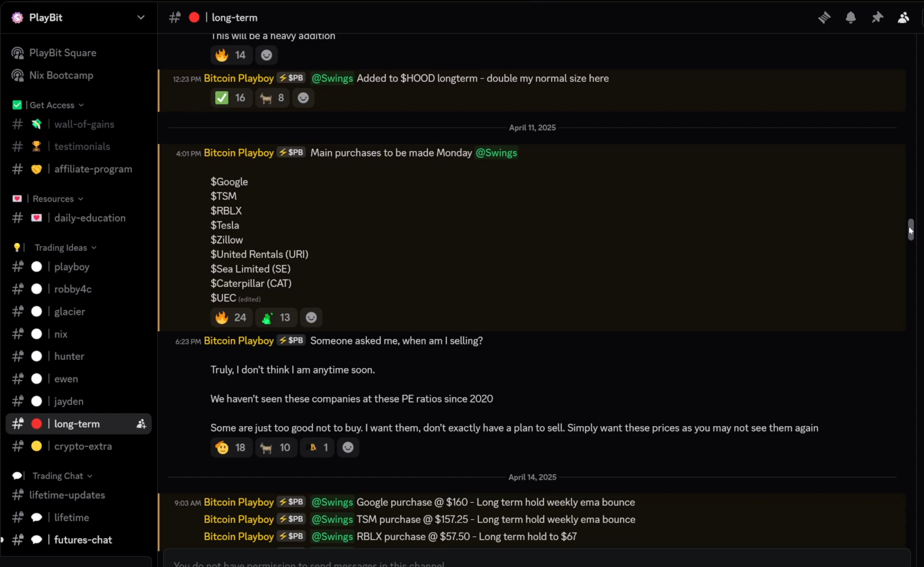Viewport: 924px width, 567px height.
Task: Toggle the fire reaction showing 24
Action: 231,317
